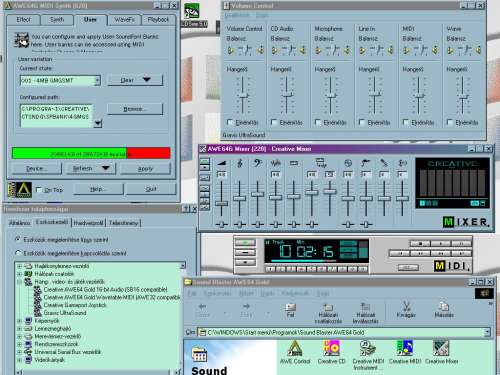
Task: Open the explorer address bar dropdown
Action: (487, 332)
